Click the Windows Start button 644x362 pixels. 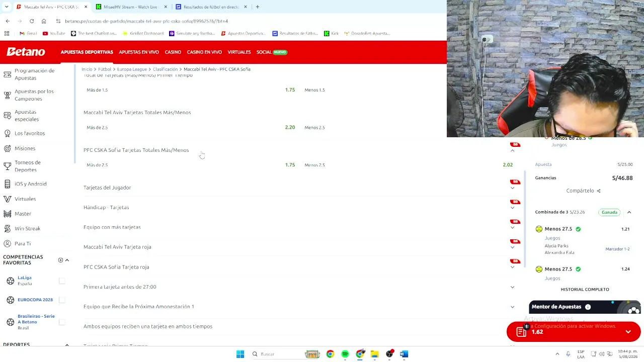coord(240,354)
